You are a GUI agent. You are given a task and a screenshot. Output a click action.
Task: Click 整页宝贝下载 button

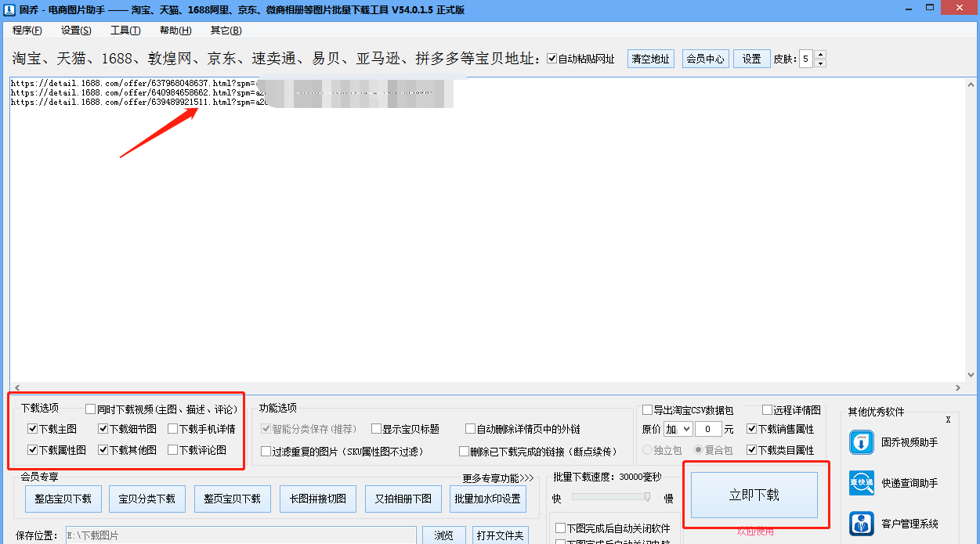tap(233, 499)
